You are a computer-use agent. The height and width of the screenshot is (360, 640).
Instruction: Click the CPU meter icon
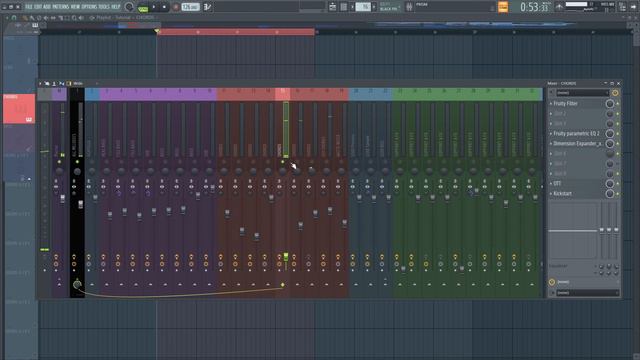(559, 7)
